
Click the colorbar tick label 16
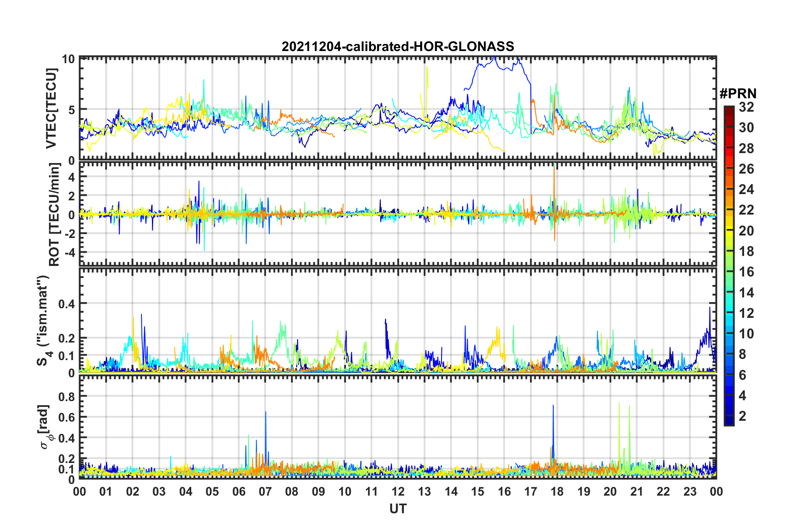point(746,272)
